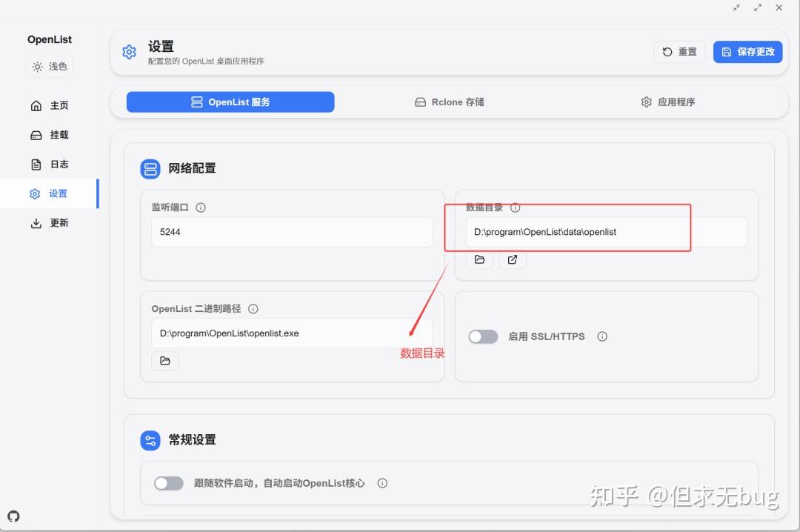Screen dimensions: 800x532
Task: Click the 重置 button
Action: pos(679,52)
